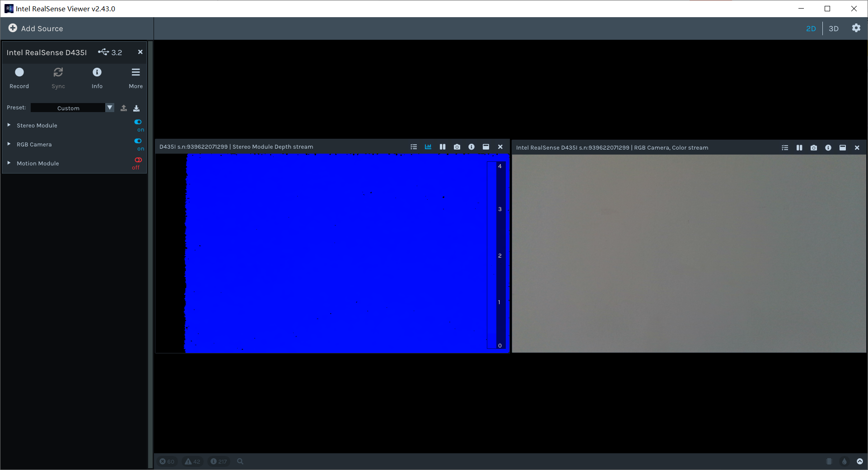Pause the Stereo Module Depth stream
Viewport: 868px width, 470px height.
coord(443,147)
